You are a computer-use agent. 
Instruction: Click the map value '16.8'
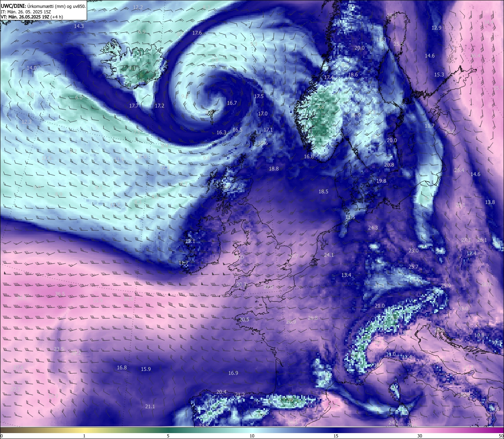122,368
